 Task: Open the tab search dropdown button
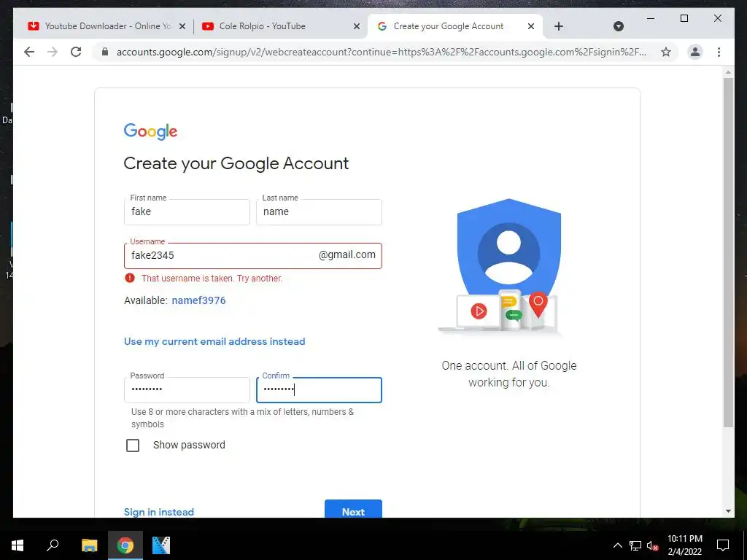pyautogui.click(x=619, y=26)
